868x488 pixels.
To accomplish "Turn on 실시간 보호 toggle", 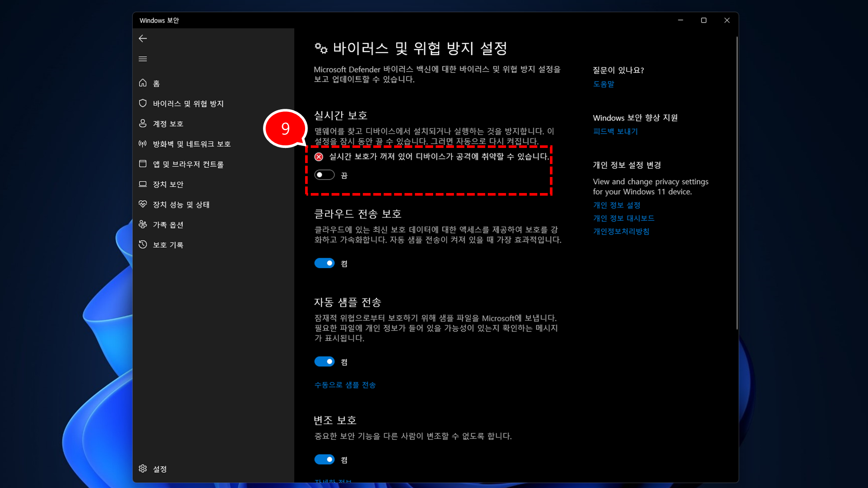I will [324, 175].
